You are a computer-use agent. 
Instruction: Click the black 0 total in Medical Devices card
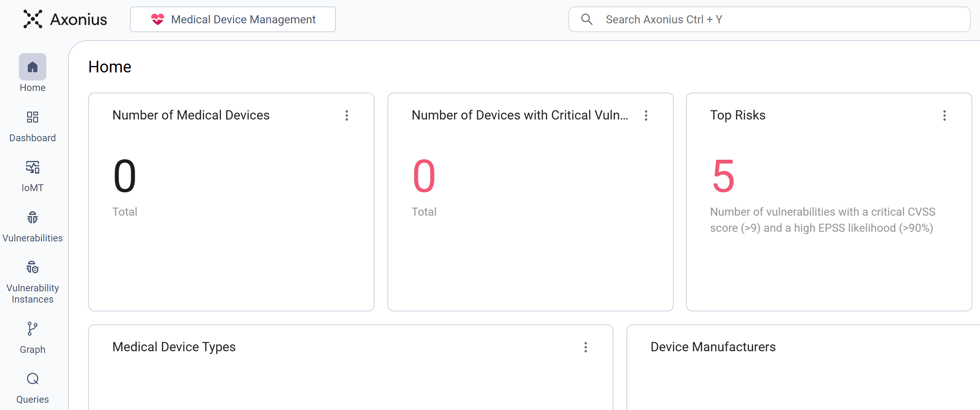click(125, 176)
